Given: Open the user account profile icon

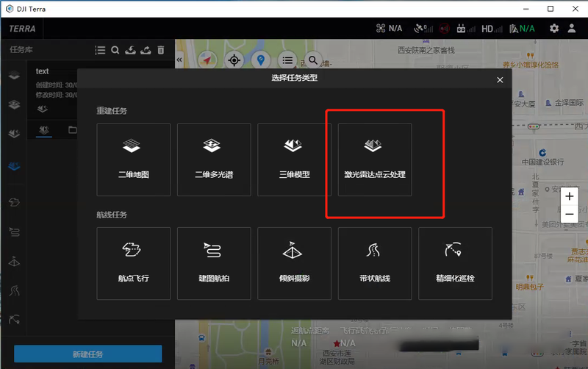Looking at the screenshot, I should (572, 29).
